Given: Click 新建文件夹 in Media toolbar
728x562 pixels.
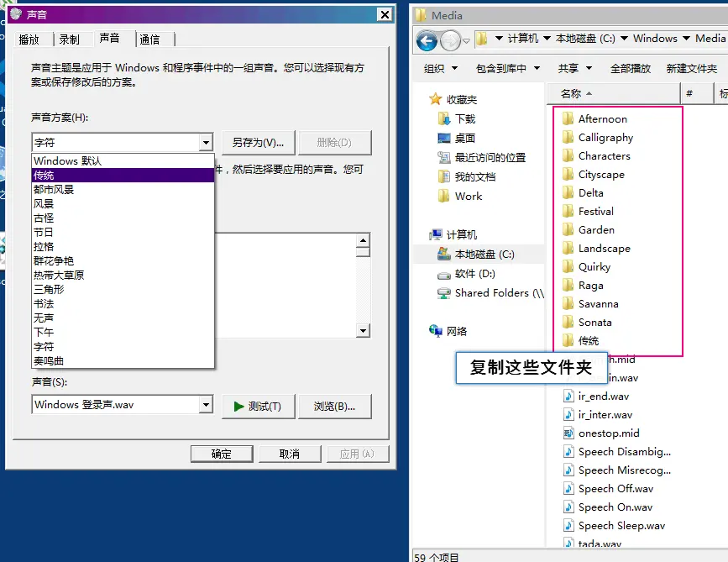Looking at the screenshot, I should [x=691, y=68].
